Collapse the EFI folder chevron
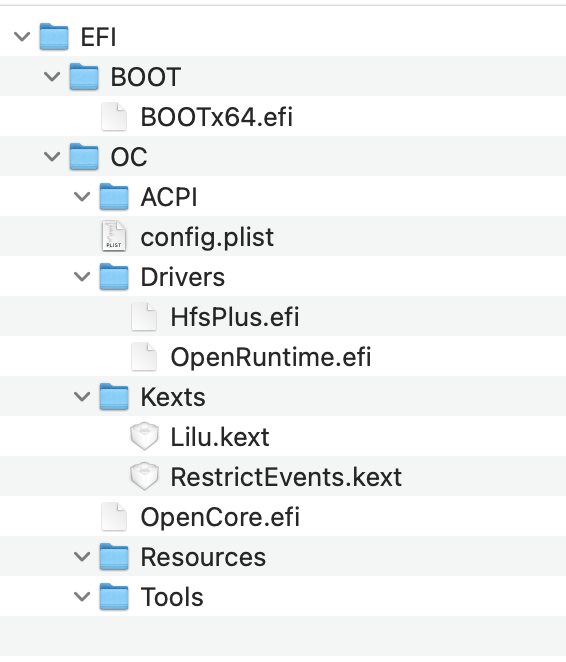Screen dimensions: 566x662 coord(22,37)
